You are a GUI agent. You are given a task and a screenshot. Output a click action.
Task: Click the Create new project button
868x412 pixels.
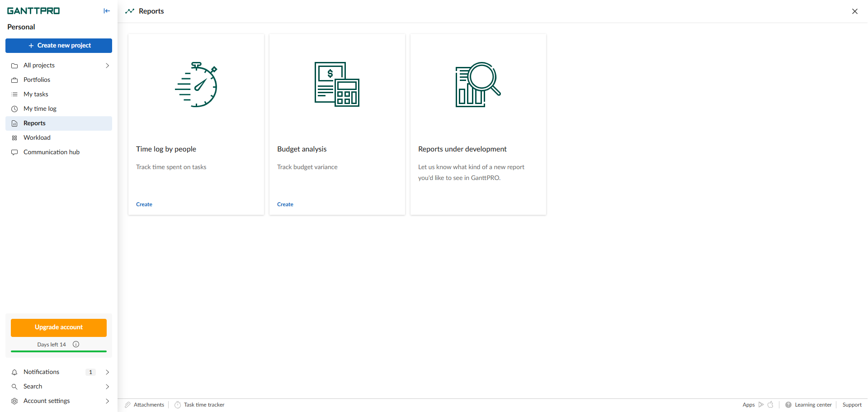coord(59,46)
